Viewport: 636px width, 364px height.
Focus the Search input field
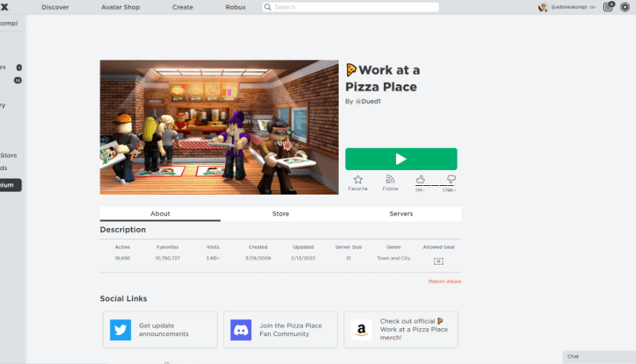pyautogui.click(x=351, y=7)
